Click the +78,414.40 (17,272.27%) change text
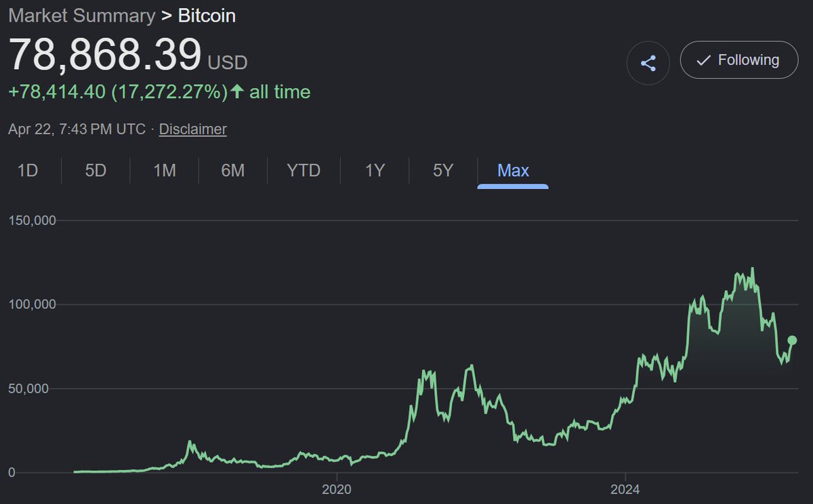 coord(118,91)
